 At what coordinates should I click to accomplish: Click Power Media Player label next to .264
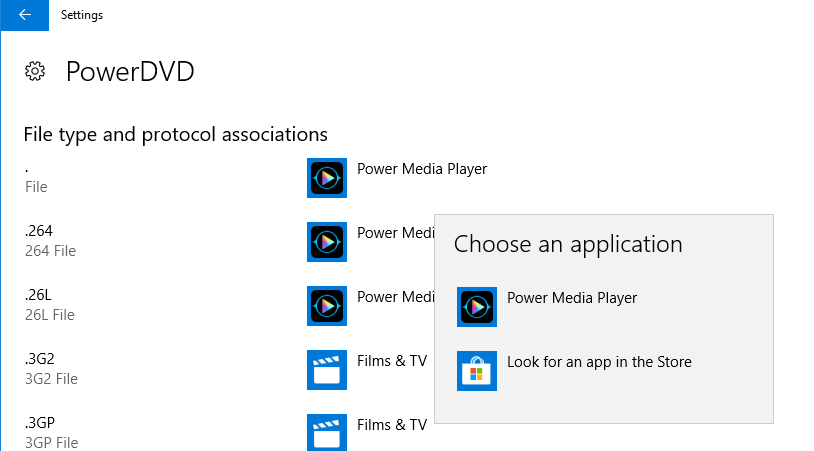(x=396, y=233)
